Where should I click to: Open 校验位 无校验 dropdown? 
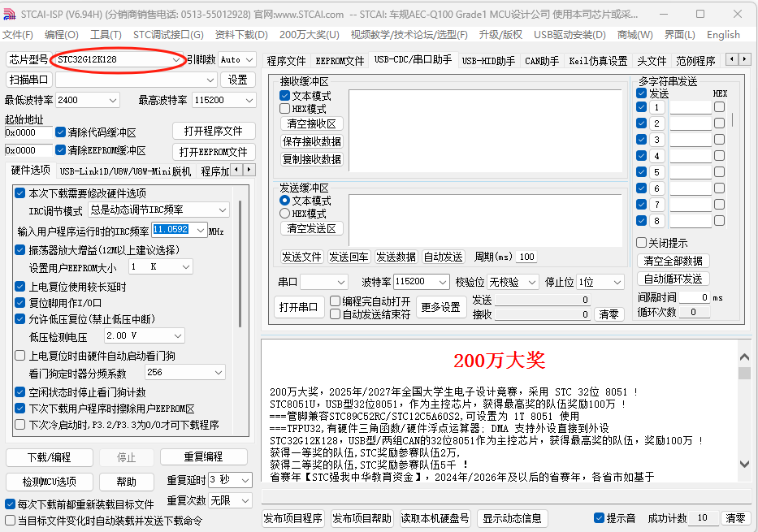coord(532,282)
